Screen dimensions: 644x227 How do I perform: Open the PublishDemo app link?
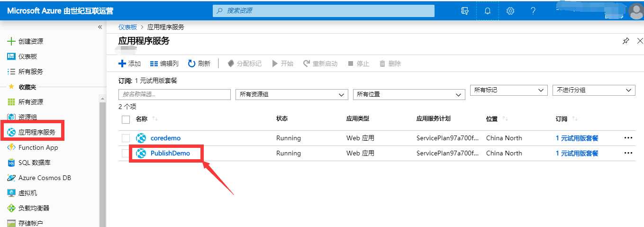pos(170,153)
